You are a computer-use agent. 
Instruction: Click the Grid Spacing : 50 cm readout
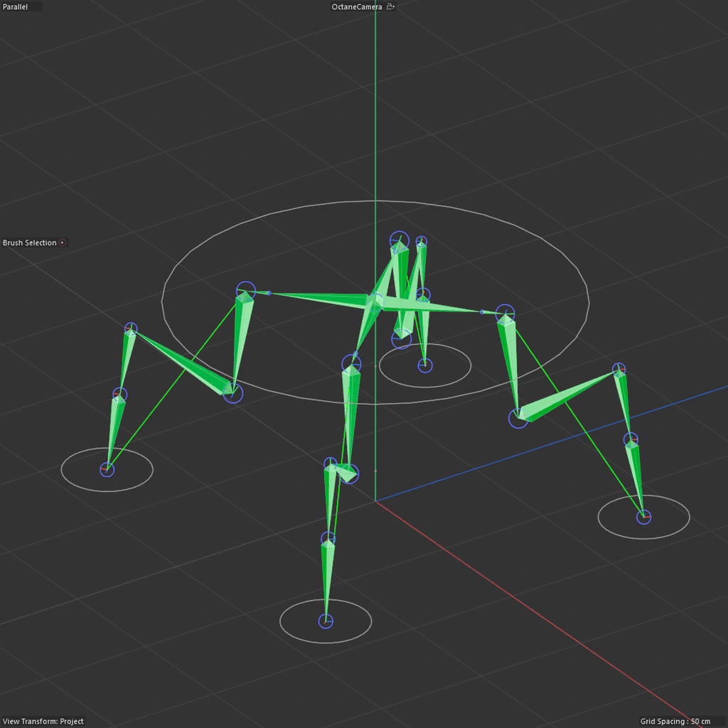coord(675,721)
